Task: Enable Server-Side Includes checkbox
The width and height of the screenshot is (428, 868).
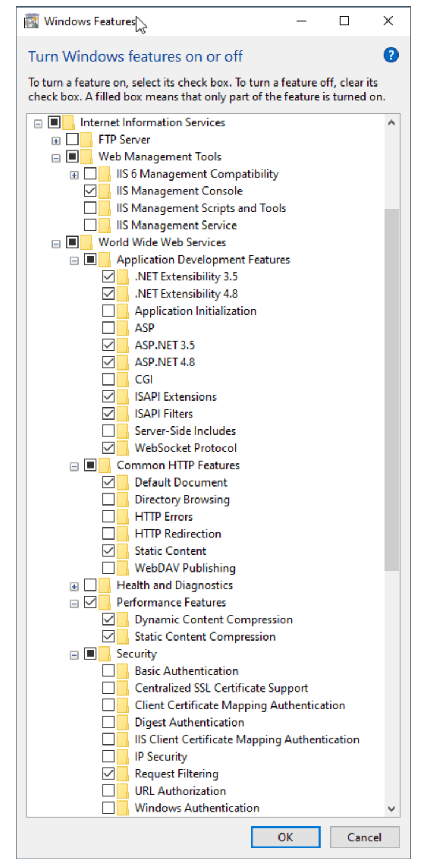Action: coord(108,431)
